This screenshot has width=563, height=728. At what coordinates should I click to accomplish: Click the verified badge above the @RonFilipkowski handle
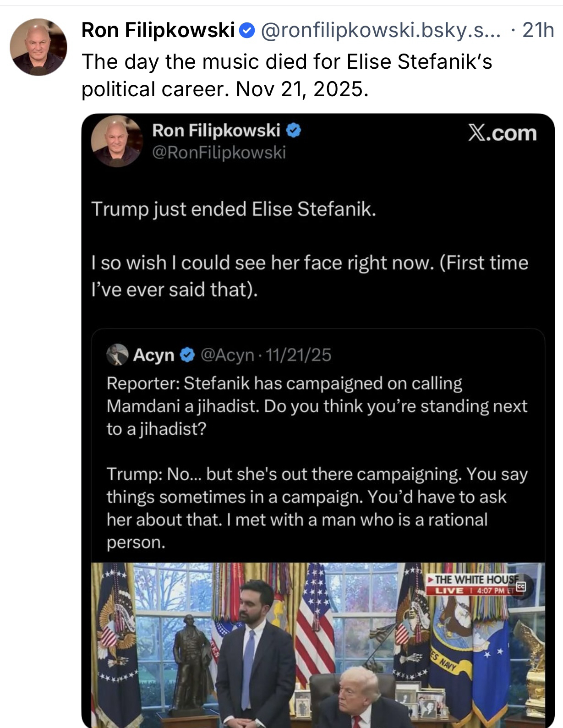click(x=294, y=131)
